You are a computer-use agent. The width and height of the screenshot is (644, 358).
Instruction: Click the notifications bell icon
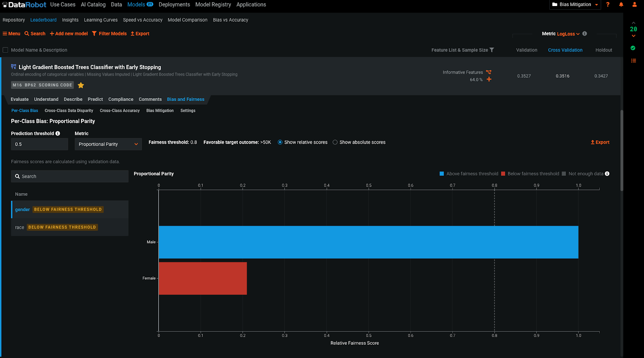click(621, 4)
